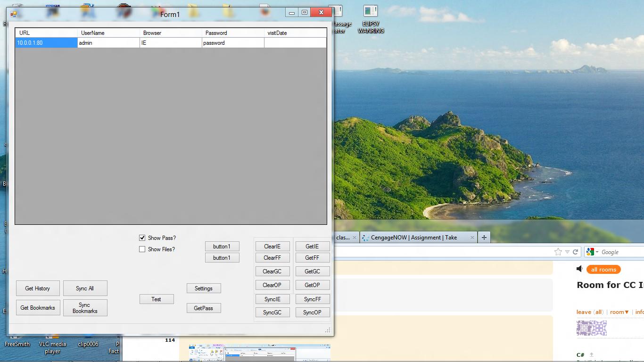The height and width of the screenshot is (362, 644).
Task: Enable the Show Files? checkbox
Action: pyautogui.click(x=142, y=249)
